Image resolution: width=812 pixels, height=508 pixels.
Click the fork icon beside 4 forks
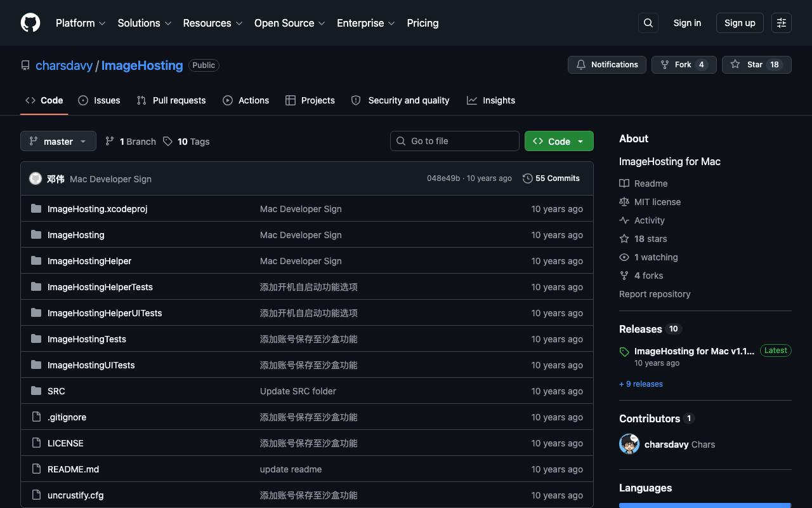(x=624, y=276)
